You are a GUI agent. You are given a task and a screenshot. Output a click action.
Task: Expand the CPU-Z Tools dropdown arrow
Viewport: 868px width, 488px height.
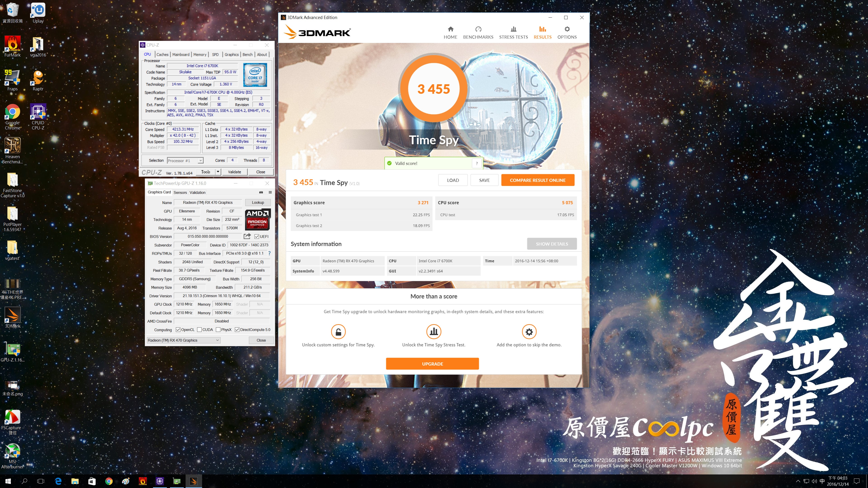218,172
